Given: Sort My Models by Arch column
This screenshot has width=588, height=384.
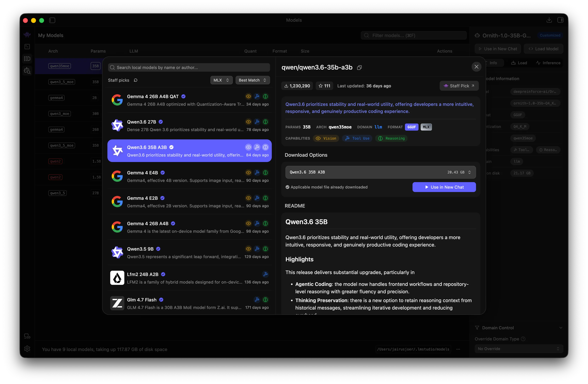Looking at the screenshot, I should (x=53, y=51).
